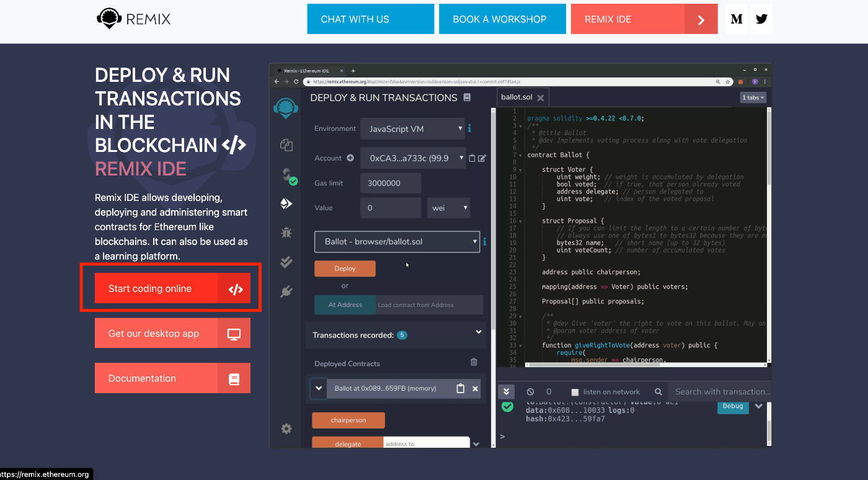Click the chairperson function button
868x480 pixels.
pos(348,420)
